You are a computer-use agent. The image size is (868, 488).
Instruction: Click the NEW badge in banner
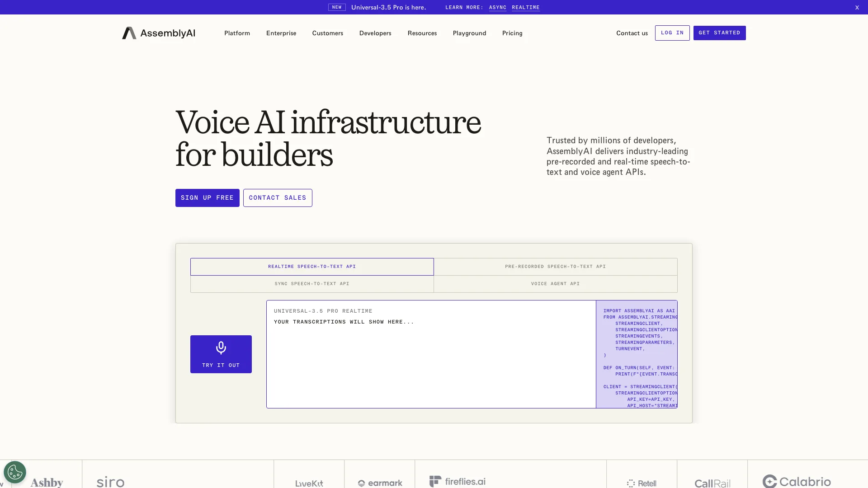pos(337,7)
